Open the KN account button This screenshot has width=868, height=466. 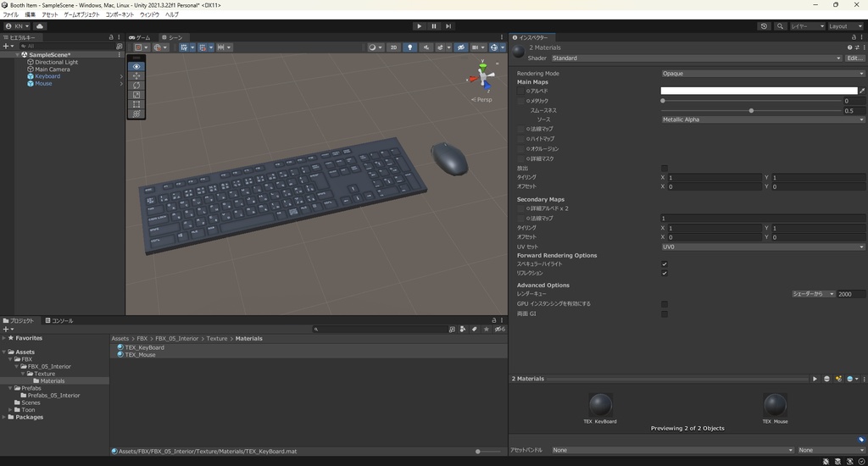(x=18, y=26)
